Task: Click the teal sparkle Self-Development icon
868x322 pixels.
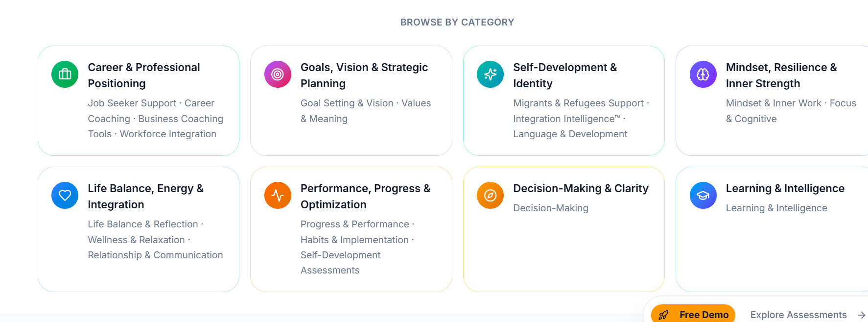Action: point(490,74)
